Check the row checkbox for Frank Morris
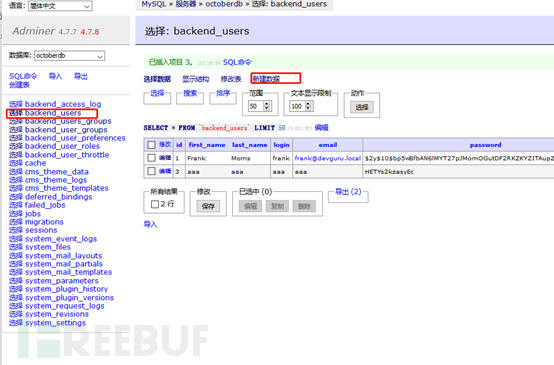The image size is (554, 365). (152, 158)
